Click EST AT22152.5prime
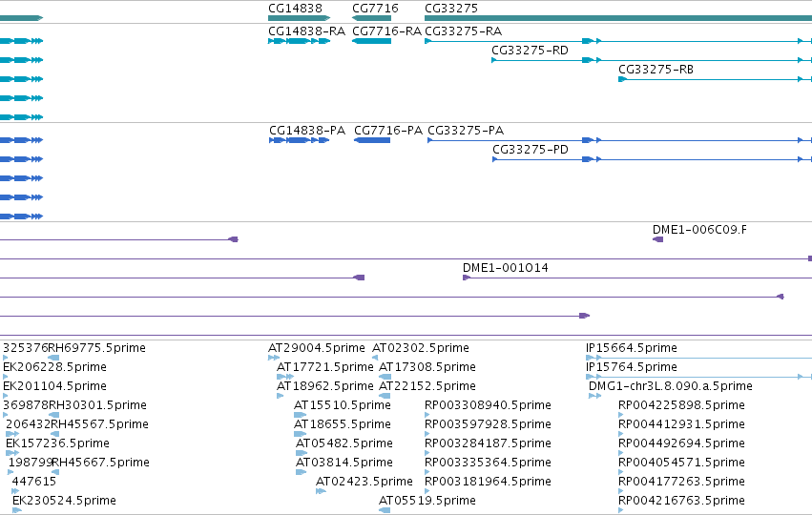 [x=427, y=386]
